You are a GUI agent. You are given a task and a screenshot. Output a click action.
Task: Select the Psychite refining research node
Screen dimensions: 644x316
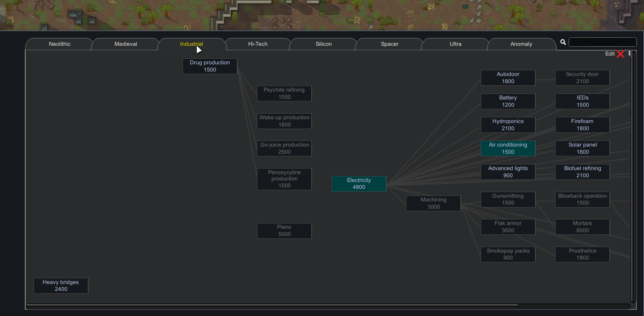point(284,94)
